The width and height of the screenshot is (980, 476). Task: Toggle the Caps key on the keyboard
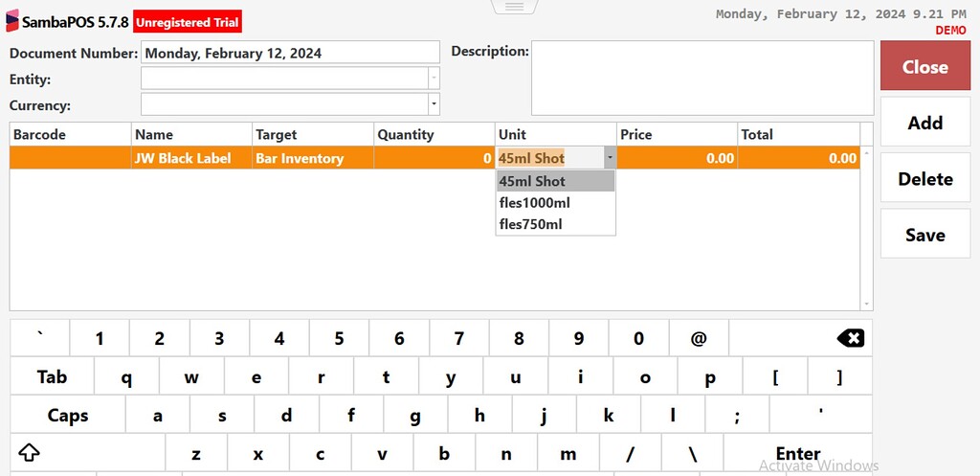[x=68, y=416]
